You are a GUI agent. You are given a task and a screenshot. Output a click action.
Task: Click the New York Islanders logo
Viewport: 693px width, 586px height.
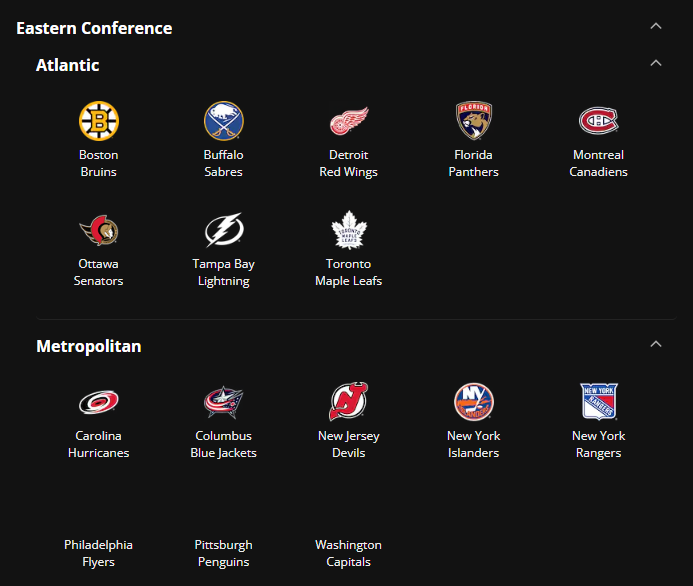coord(474,402)
